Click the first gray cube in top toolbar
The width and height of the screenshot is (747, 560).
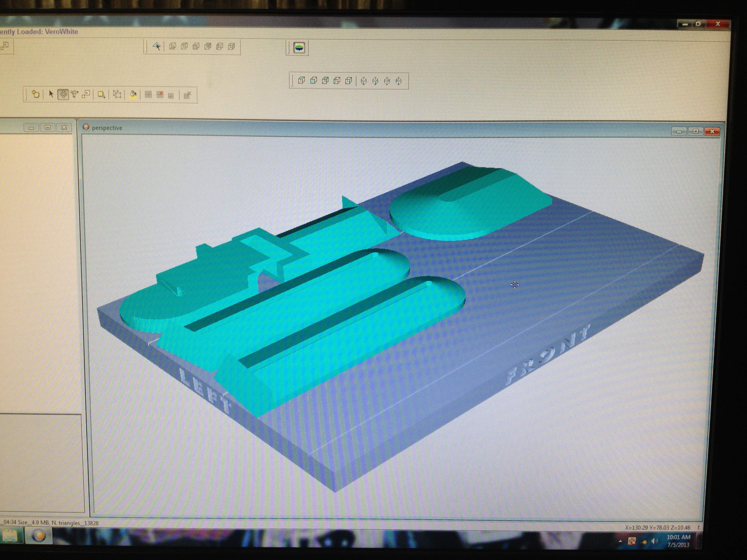173,46
